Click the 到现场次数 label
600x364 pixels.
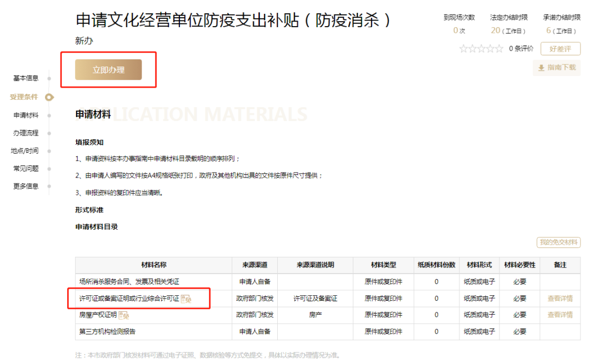(x=459, y=17)
